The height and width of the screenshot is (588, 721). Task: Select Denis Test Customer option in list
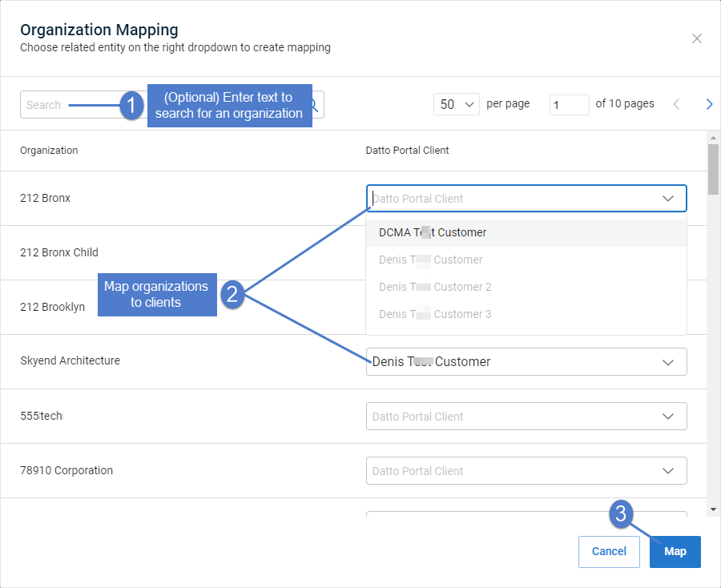[526, 260]
